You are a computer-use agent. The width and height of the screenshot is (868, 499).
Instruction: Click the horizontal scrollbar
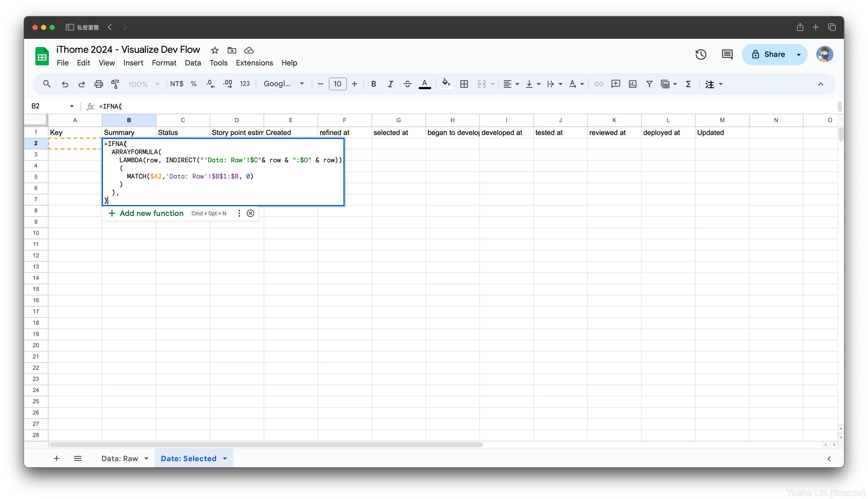[266, 444]
